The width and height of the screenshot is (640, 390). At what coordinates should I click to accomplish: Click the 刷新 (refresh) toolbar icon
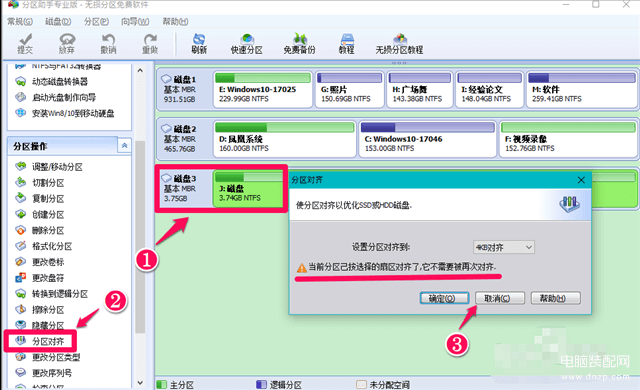pos(199,44)
